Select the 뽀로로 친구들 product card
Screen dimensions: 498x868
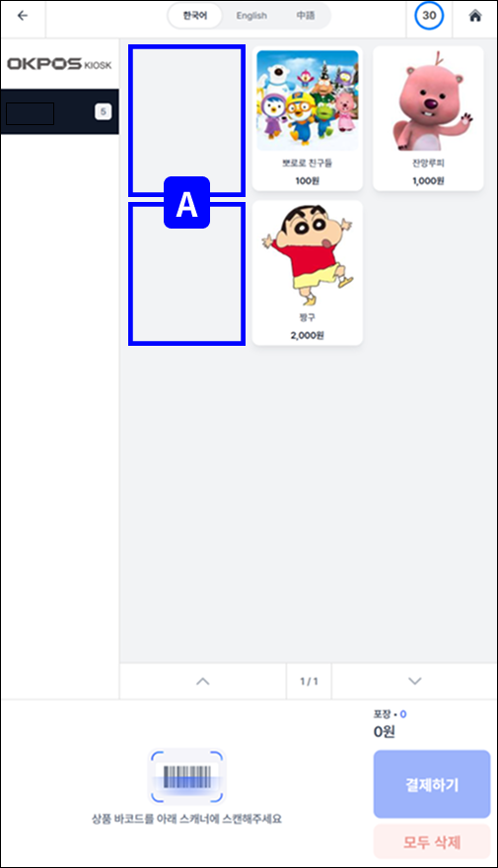(x=308, y=118)
